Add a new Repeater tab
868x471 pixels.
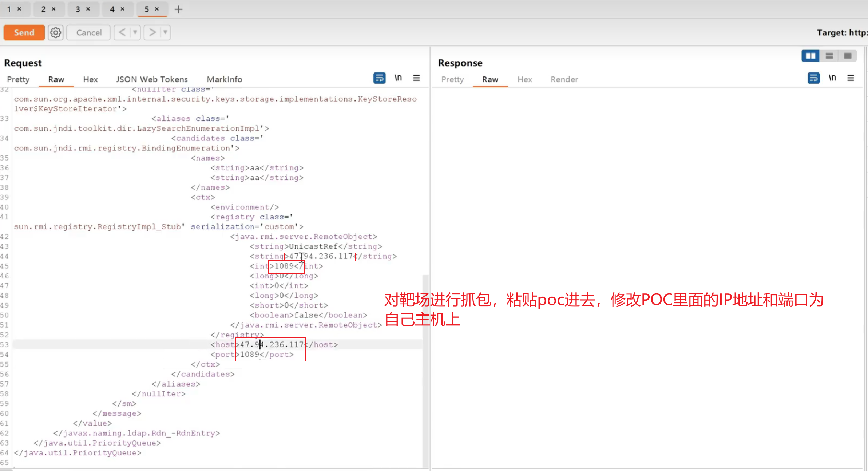pos(178,9)
